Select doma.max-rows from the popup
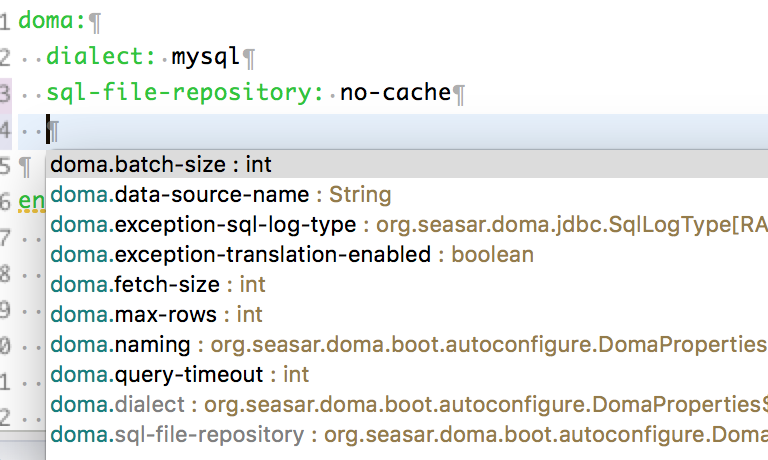Viewport: 768px width, 460px height. (156, 314)
